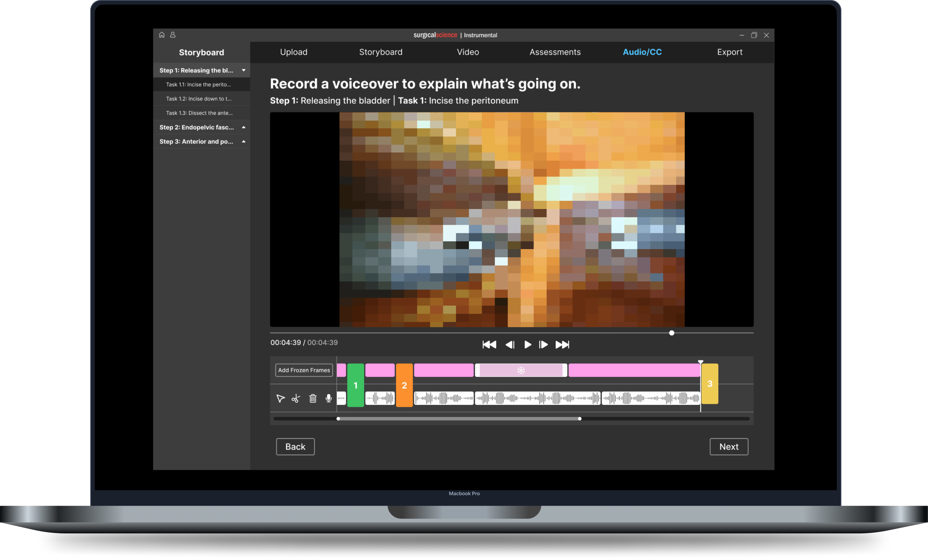The image size is (928, 560).
Task: Expand Step 3: Anterior and posterior section
Action: (x=244, y=142)
